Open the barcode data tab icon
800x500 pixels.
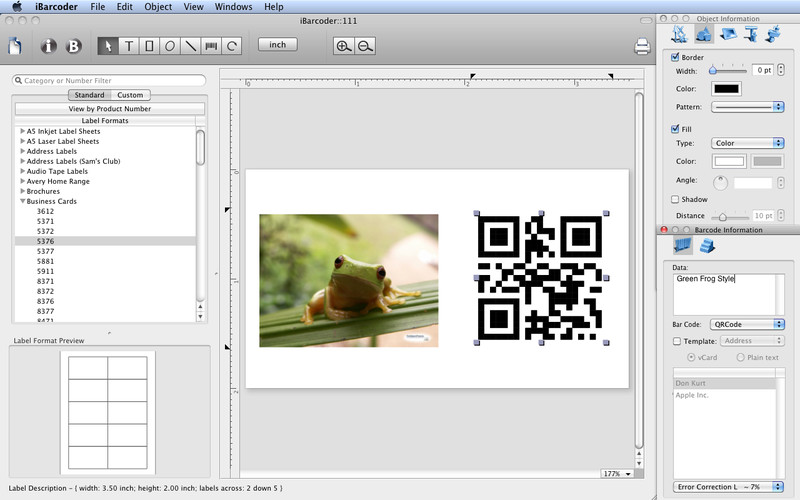(x=683, y=245)
